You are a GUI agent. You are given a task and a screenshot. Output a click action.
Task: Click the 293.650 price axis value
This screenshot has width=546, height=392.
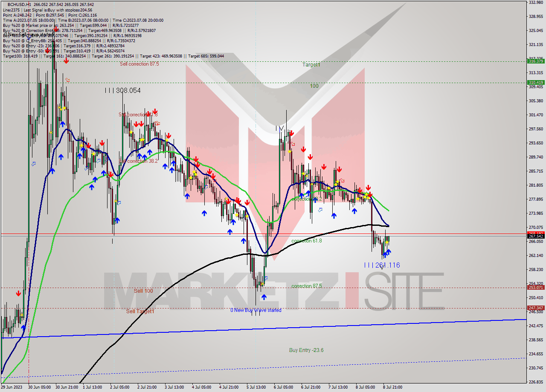536,143
